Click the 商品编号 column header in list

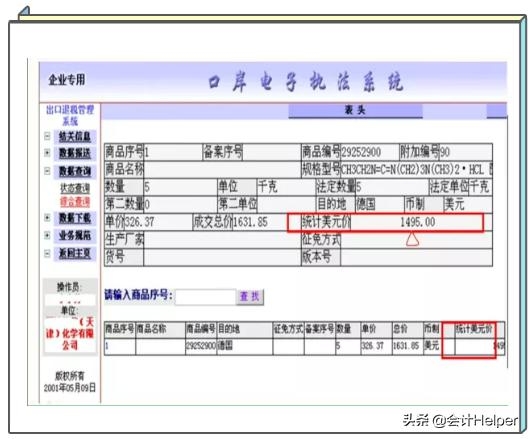tap(201, 328)
